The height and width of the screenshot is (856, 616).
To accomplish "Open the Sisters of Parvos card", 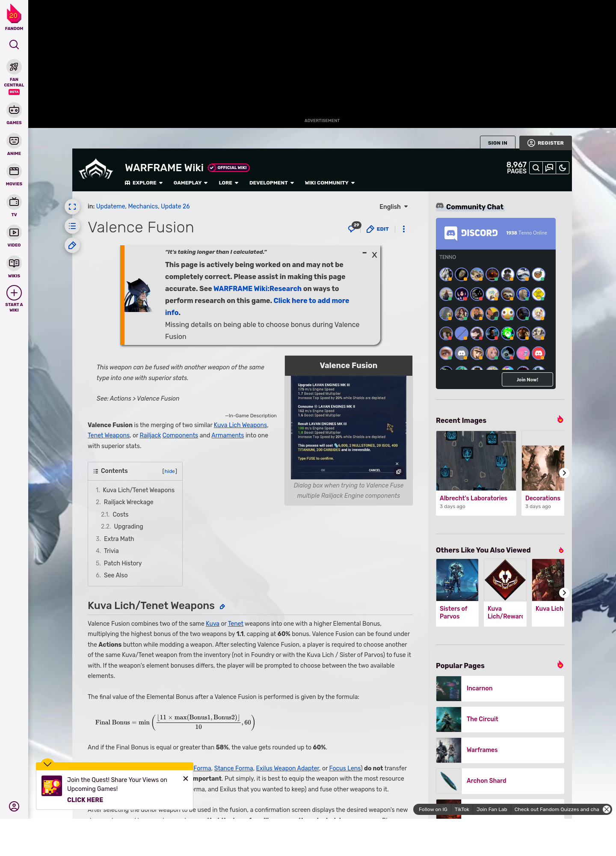I will [x=457, y=593].
